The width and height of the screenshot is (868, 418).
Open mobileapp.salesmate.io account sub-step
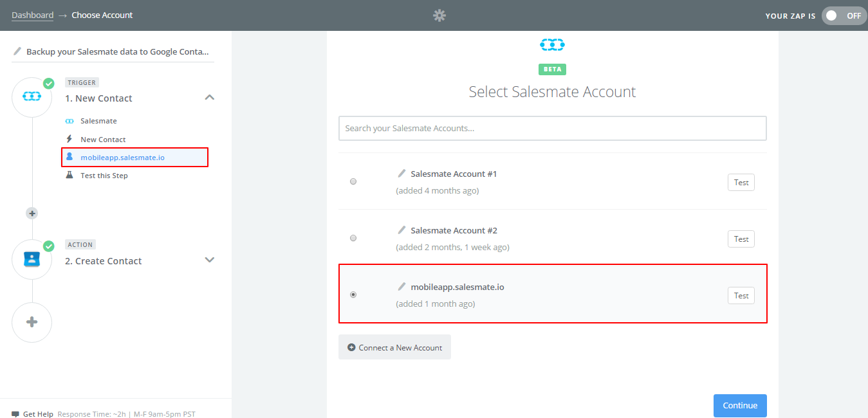pos(134,157)
